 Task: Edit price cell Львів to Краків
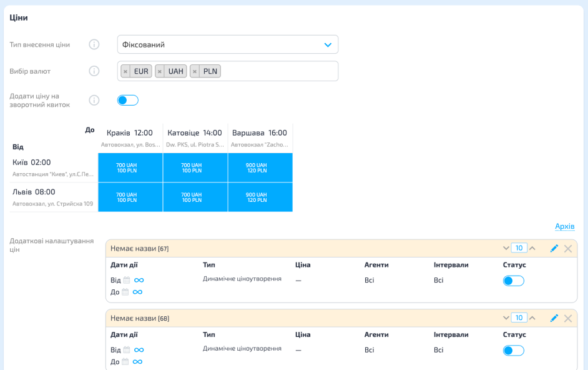click(130, 197)
